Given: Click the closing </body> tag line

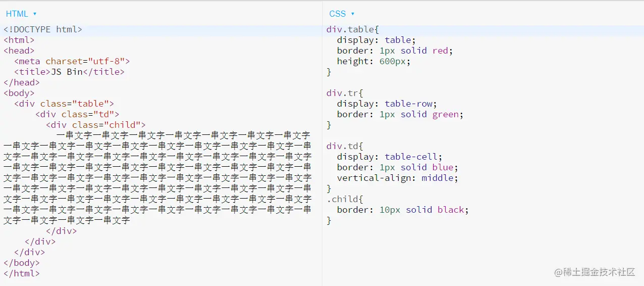Looking at the screenshot, I should [x=22, y=263].
